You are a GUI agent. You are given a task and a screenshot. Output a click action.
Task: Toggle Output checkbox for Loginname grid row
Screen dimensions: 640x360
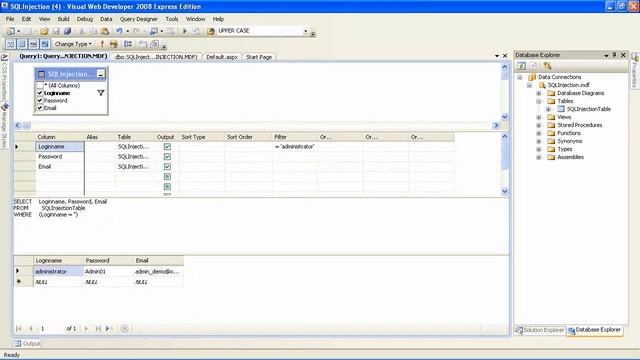(x=167, y=147)
